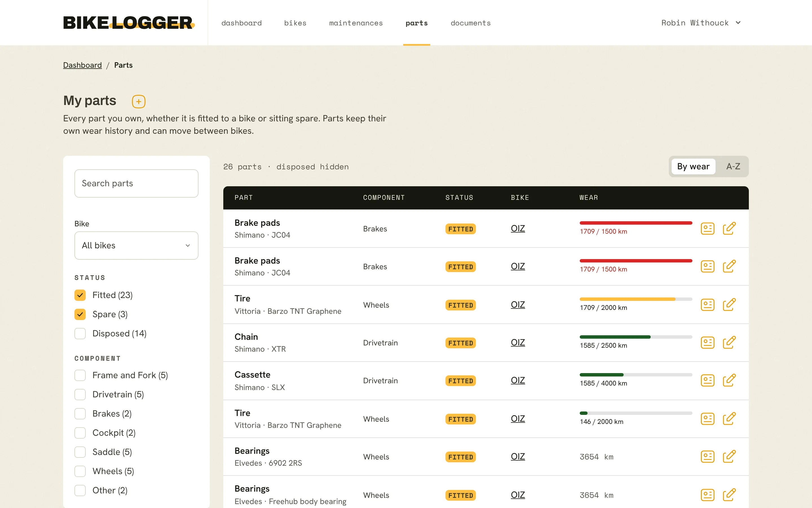Click wear bar of Chain 1585 / 2500 km

click(x=636, y=337)
